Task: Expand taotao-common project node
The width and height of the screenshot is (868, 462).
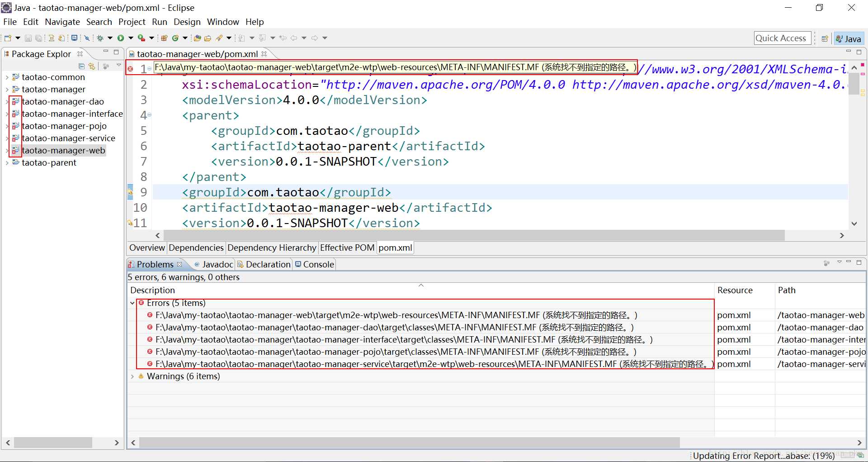Action: [7, 77]
